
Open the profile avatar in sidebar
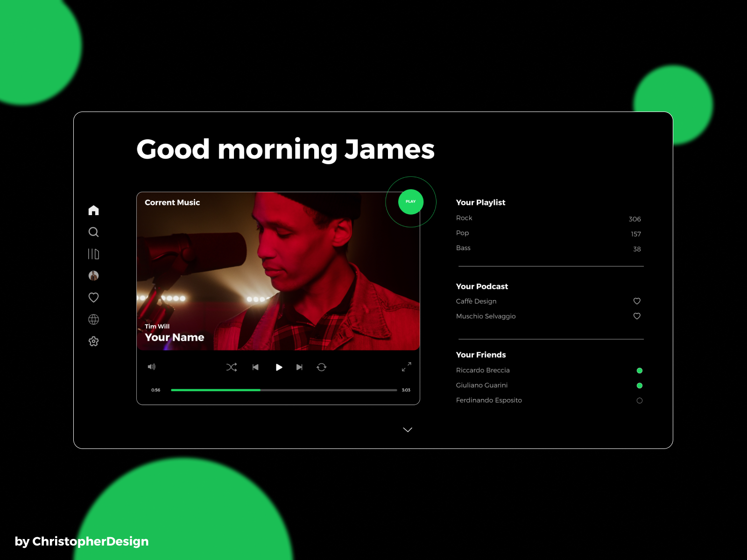93,276
